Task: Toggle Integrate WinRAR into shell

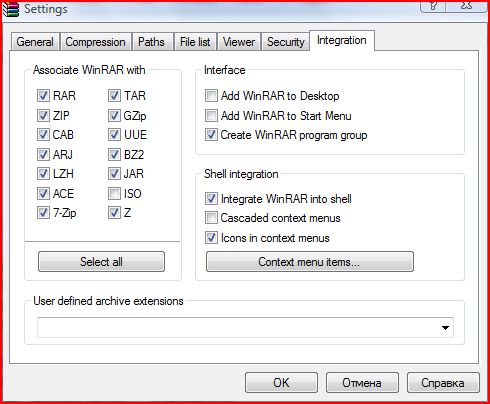Action: [211, 199]
